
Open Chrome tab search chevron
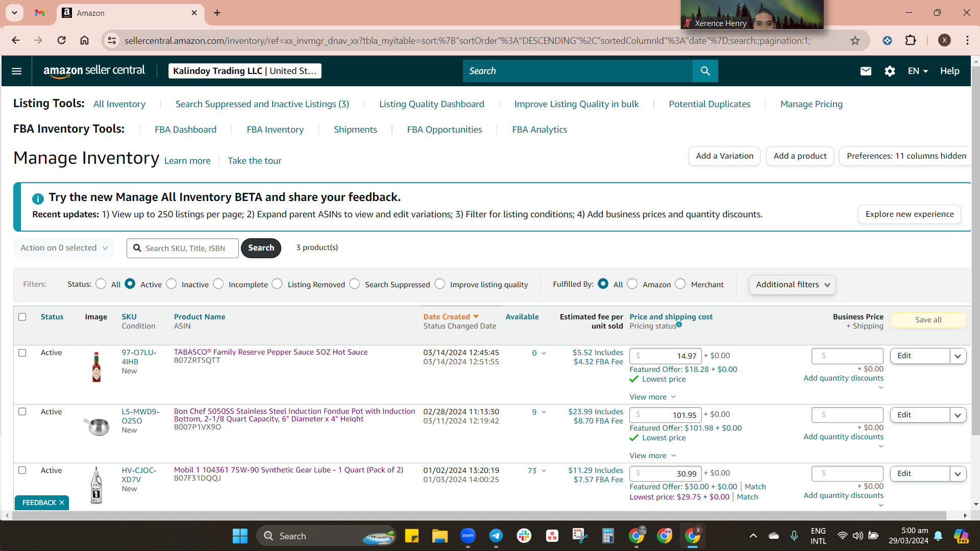[14, 13]
